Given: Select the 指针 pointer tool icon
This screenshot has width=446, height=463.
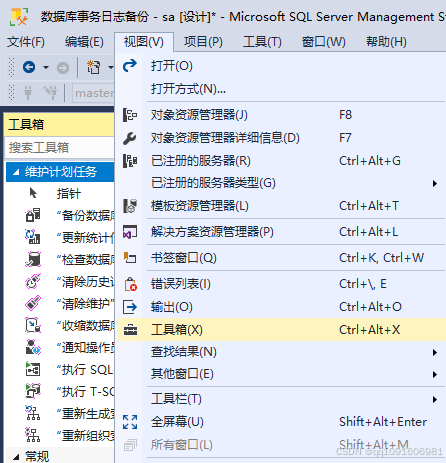Looking at the screenshot, I should coord(33,193).
